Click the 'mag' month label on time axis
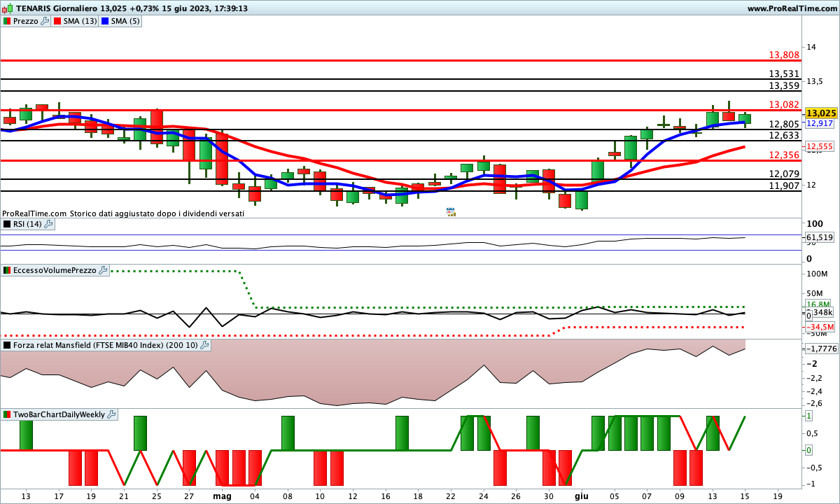This screenshot has height=504, width=840. 223,496
